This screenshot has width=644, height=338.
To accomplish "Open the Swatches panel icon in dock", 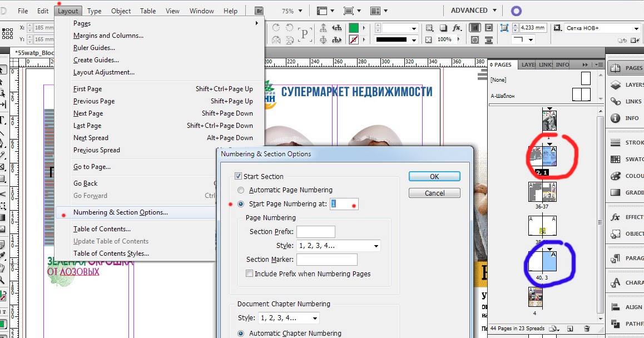I will [x=615, y=160].
